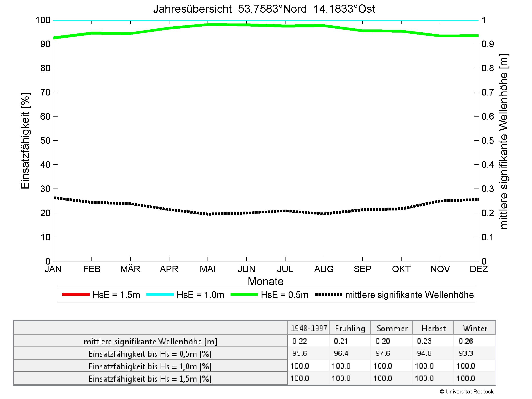Click the Einsatzfähigkeit bis Hs = 0,5m row label
This screenshot has width=532, height=399.
(150, 354)
